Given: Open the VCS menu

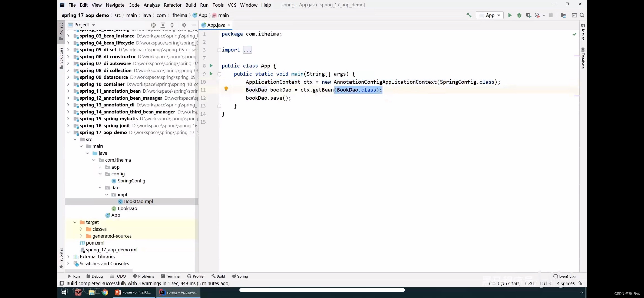Looking at the screenshot, I should pos(232,5).
